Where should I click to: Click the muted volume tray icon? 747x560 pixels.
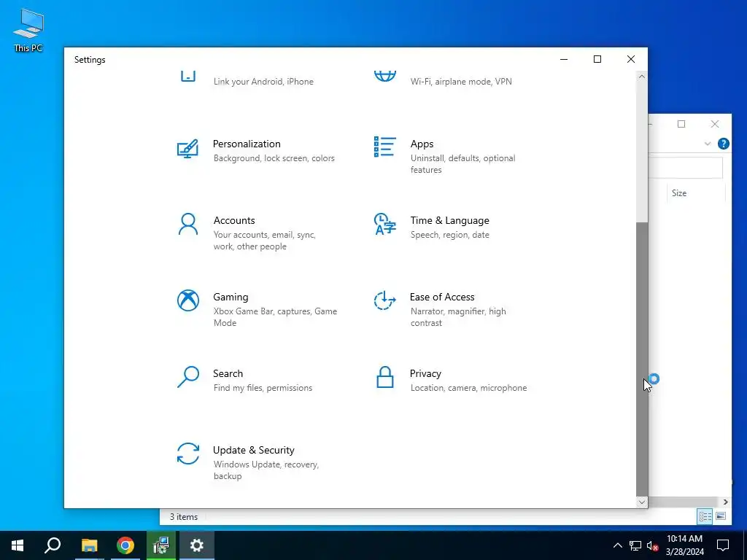coord(653,545)
